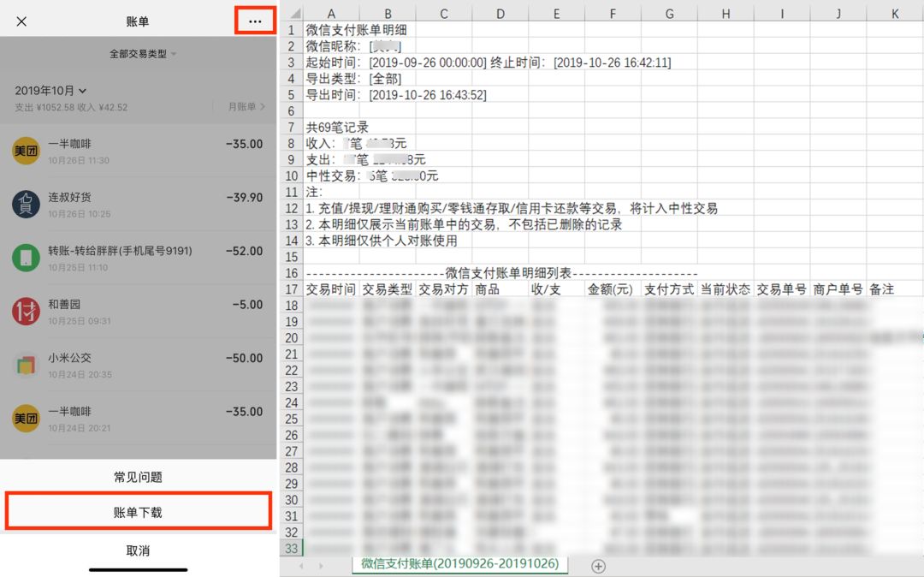Click the 小米公交 app icon
The image size is (924, 577).
[26, 366]
